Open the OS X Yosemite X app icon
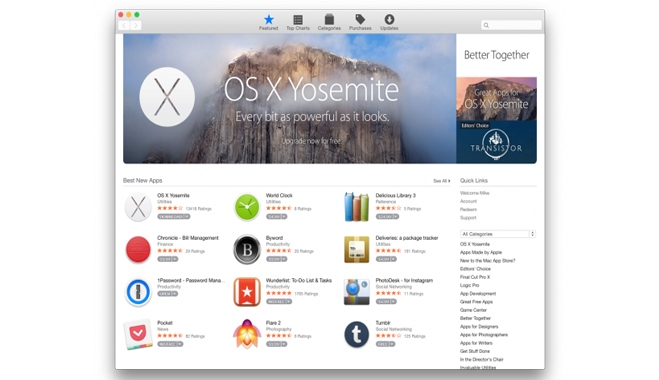The image size is (659, 380). pos(138,207)
